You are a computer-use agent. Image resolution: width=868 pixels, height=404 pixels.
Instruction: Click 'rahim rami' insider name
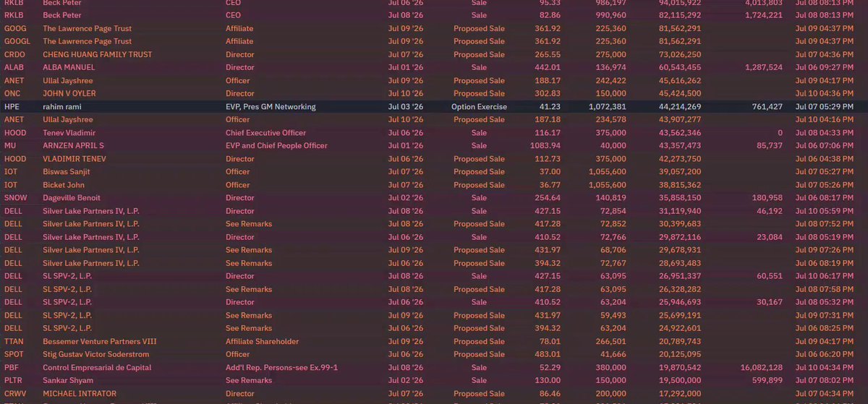click(62, 106)
